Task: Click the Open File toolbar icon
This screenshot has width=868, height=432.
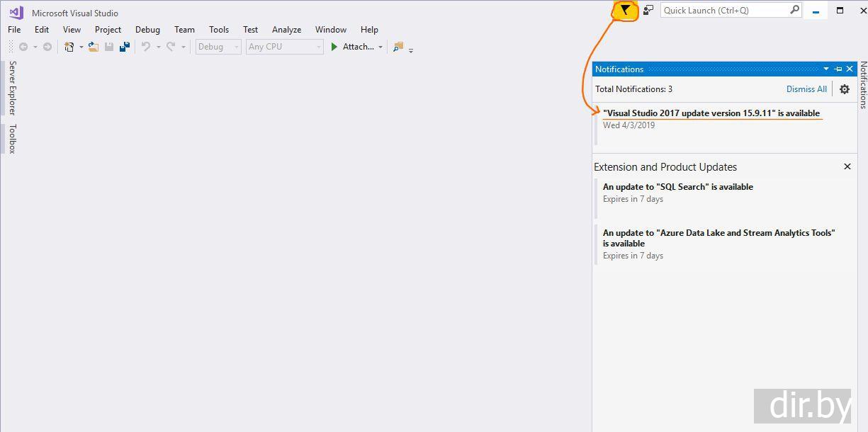Action: tap(93, 47)
